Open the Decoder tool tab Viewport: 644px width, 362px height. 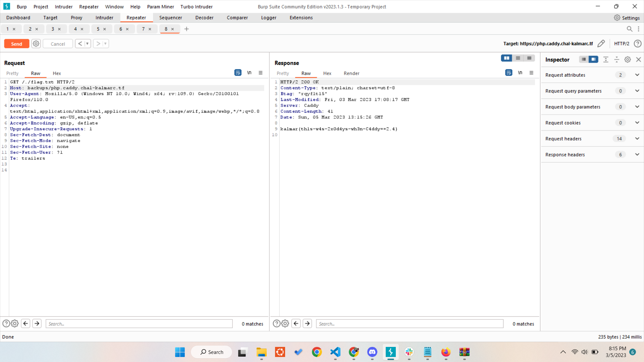[204, 18]
